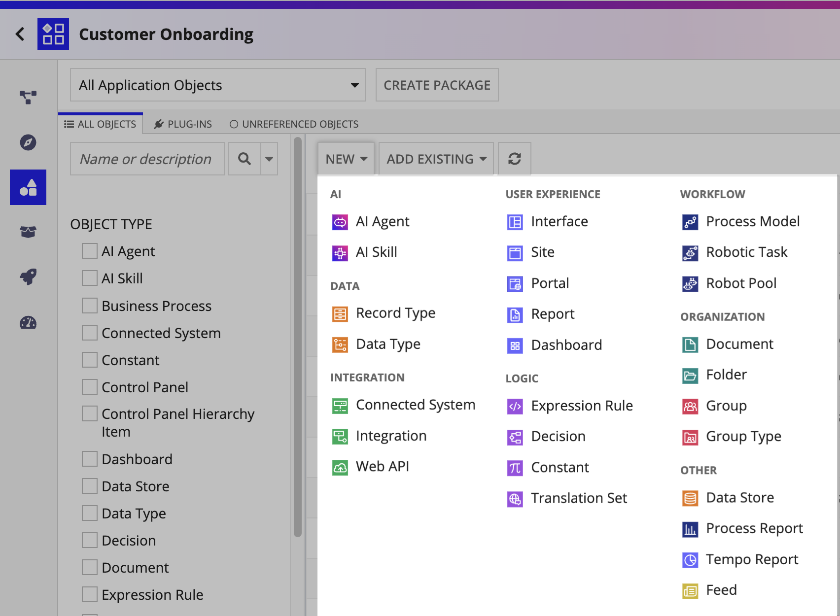Open the rocket deploy sidebar icon
840x616 pixels.
(28, 277)
